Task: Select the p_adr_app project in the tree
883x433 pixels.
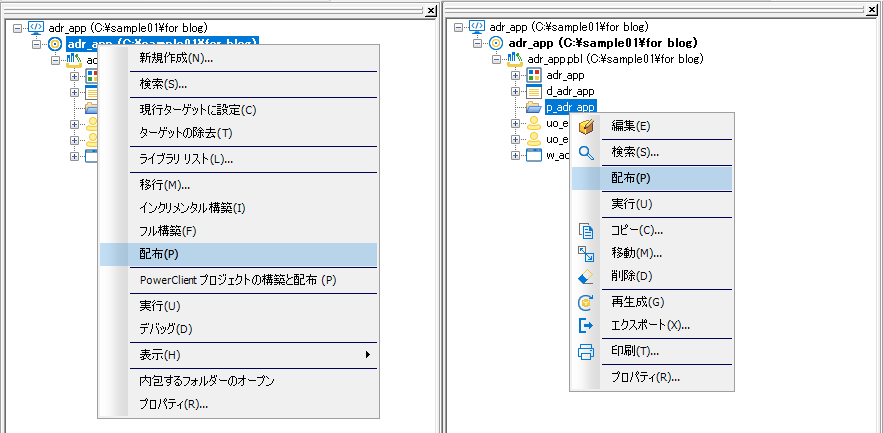Action: click(x=570, y=107)
